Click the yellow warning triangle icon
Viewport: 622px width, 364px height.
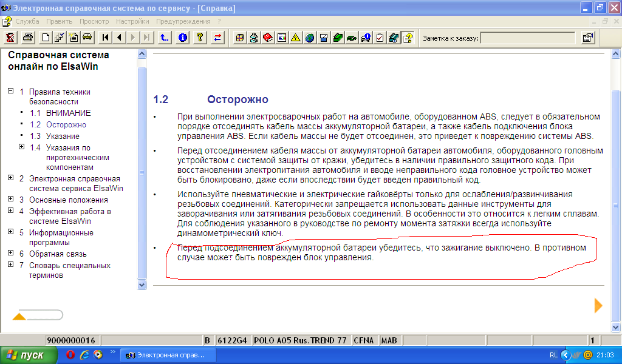tap(295, 38)
